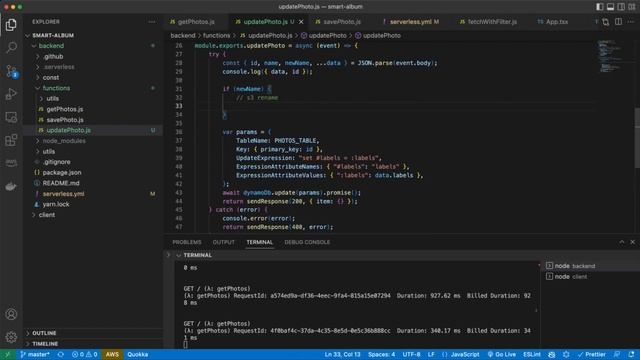
Task: Close the updatePhoto.js tab
Action: click(x=301, y=22)
